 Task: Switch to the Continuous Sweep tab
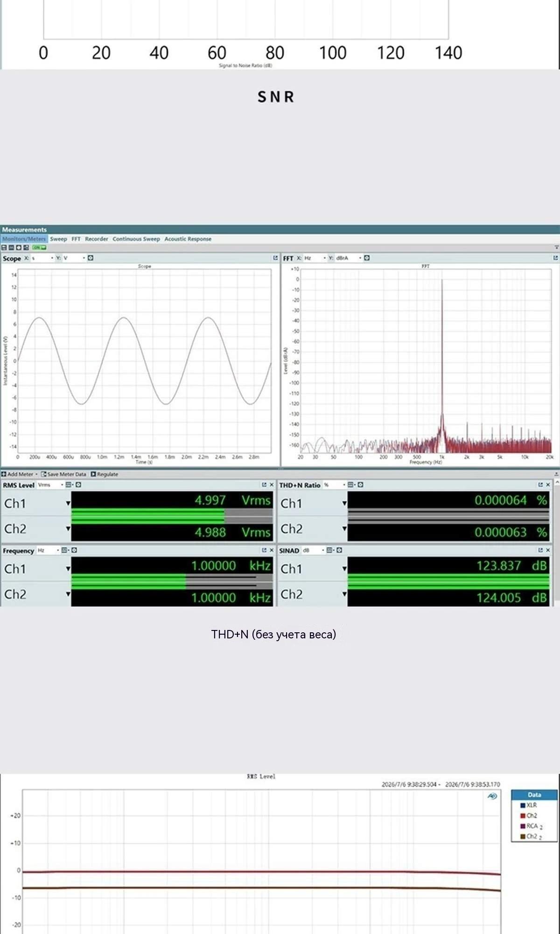[136, 239]
